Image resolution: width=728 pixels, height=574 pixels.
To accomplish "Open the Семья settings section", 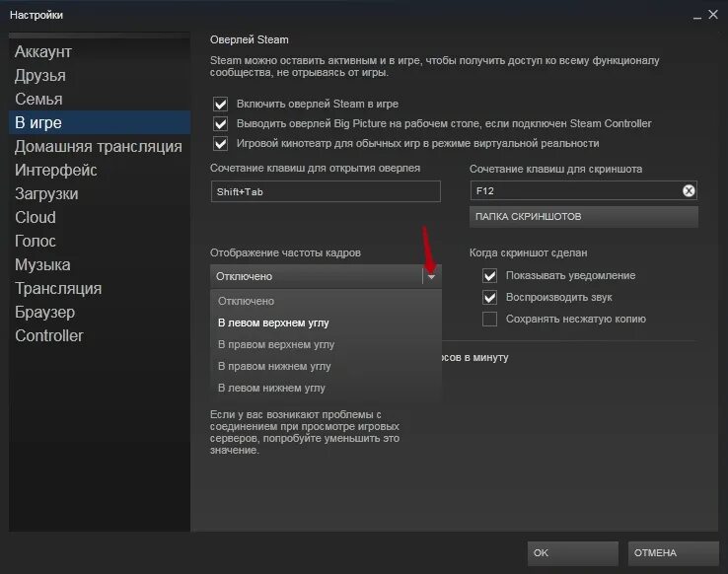I will coord(100,99).
